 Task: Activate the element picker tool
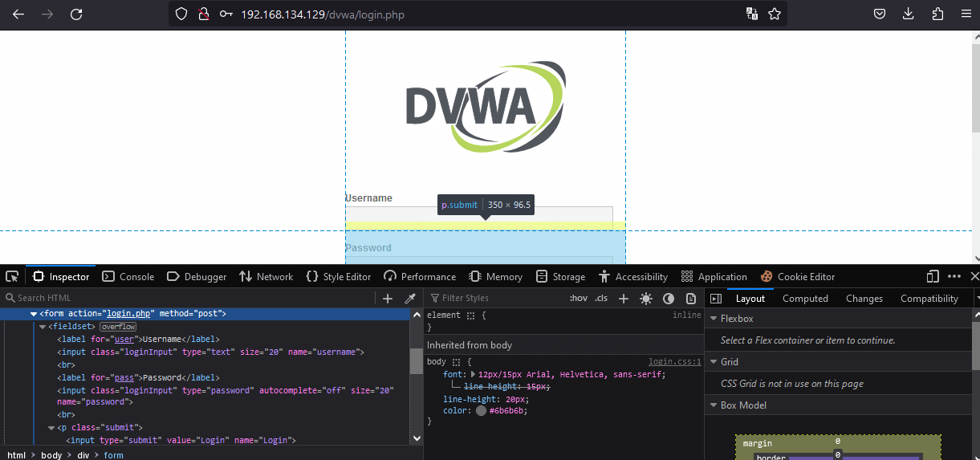(12, 277)
